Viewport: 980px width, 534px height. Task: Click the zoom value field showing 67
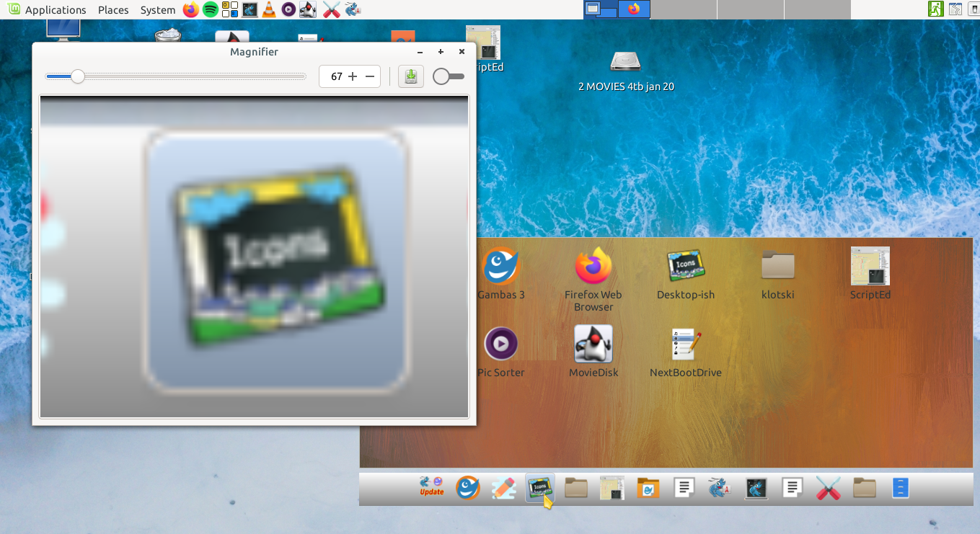[x=336, y=76]
